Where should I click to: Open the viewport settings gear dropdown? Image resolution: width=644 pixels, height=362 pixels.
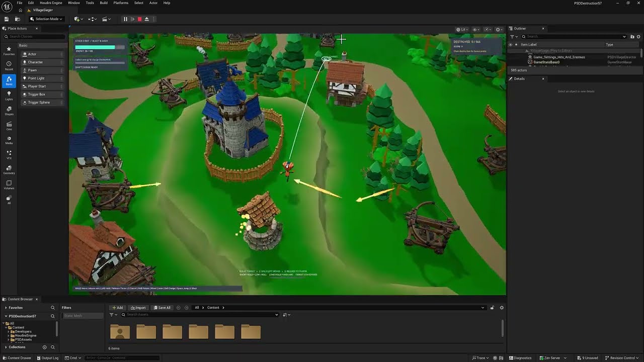(499, 30)
